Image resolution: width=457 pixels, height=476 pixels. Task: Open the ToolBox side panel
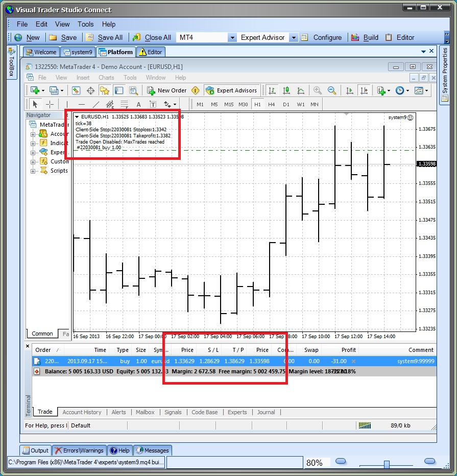(x=12, y=62)
